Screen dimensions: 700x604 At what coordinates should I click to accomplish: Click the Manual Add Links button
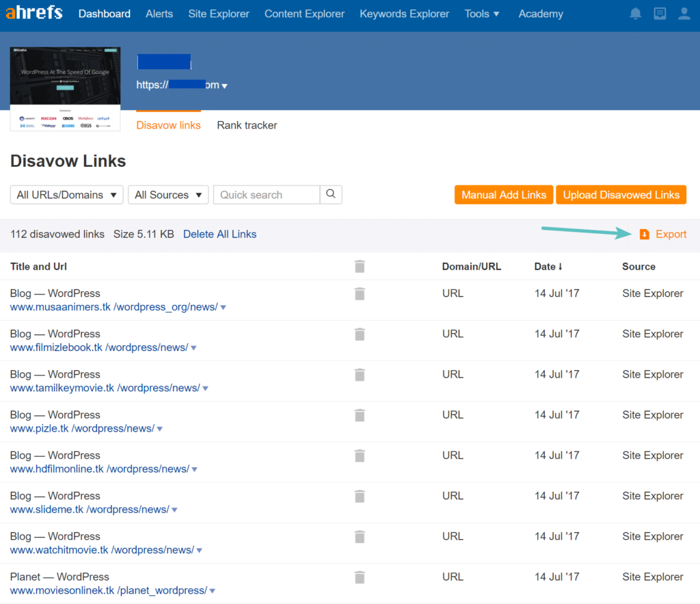504,195
